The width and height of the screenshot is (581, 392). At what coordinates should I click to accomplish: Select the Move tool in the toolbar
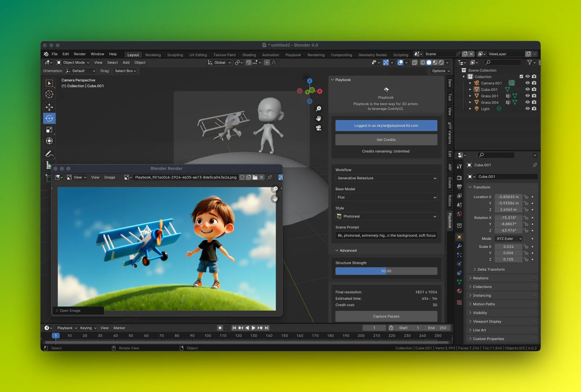coord(49,107)
